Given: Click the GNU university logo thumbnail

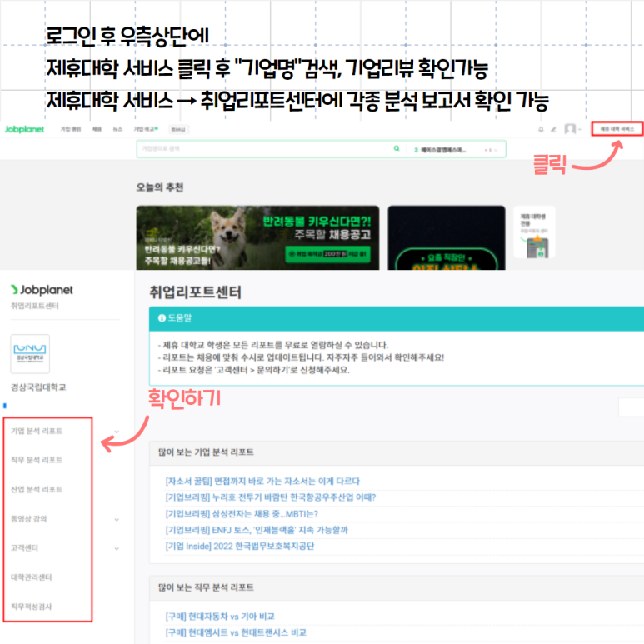Looking at the screenshot, I should tap(30, 353).
